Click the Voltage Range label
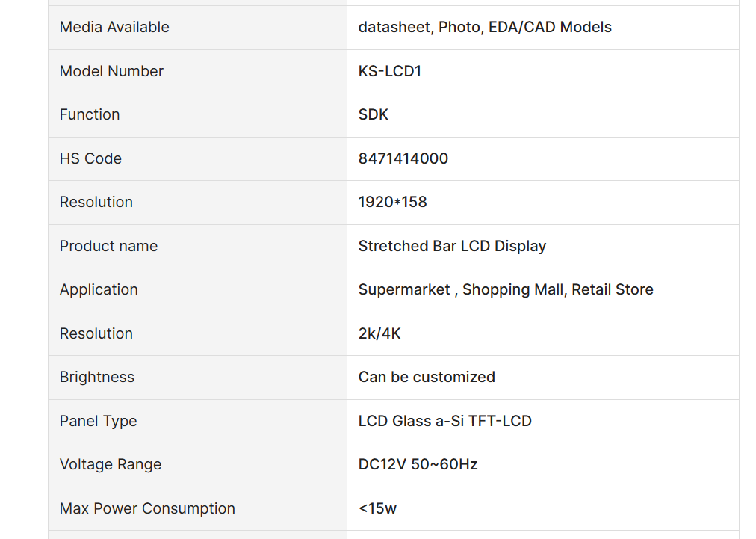This screenshot has width=756, height=539. pyautogui.click(x=111, y=465)
